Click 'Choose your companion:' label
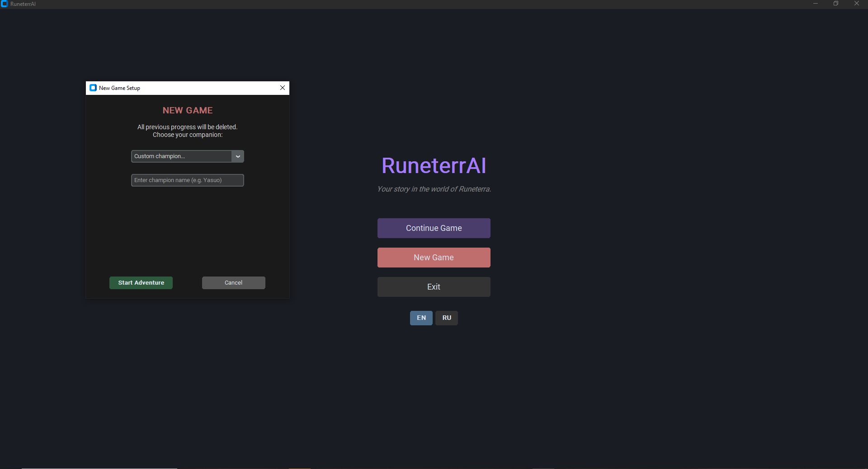 (x=188, y=135)
